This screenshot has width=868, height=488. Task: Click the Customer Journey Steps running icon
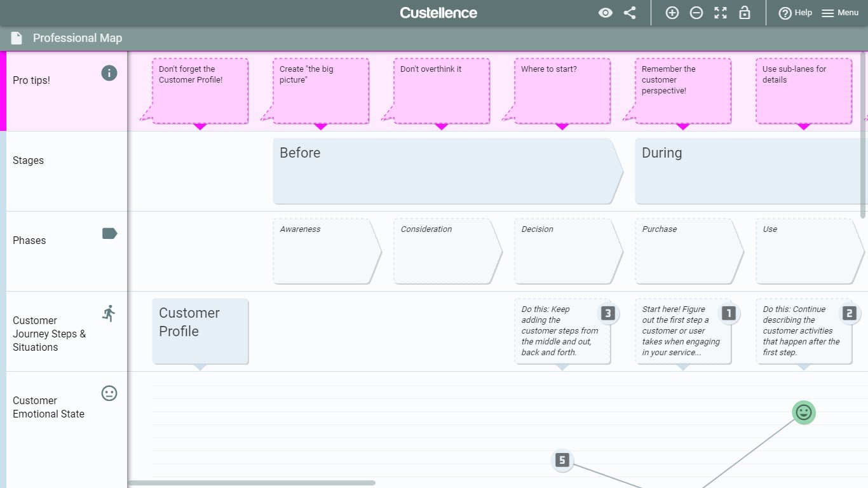(x=109, y=313)
